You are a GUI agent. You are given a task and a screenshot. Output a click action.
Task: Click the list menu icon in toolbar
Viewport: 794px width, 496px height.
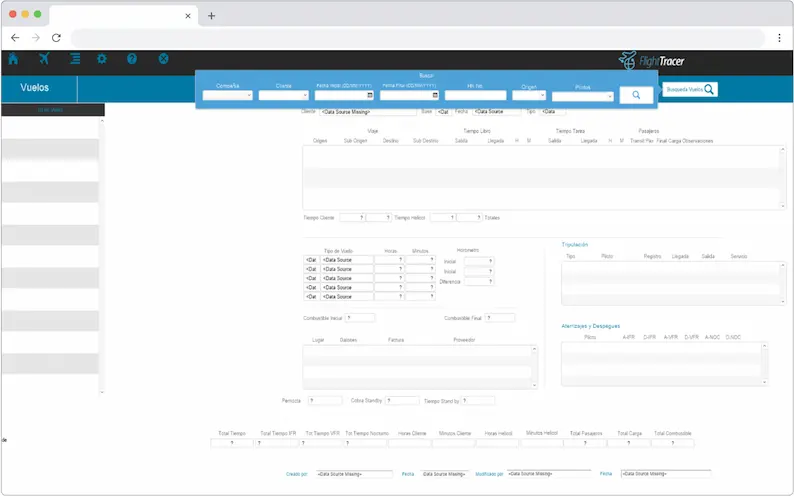[75, 59]
